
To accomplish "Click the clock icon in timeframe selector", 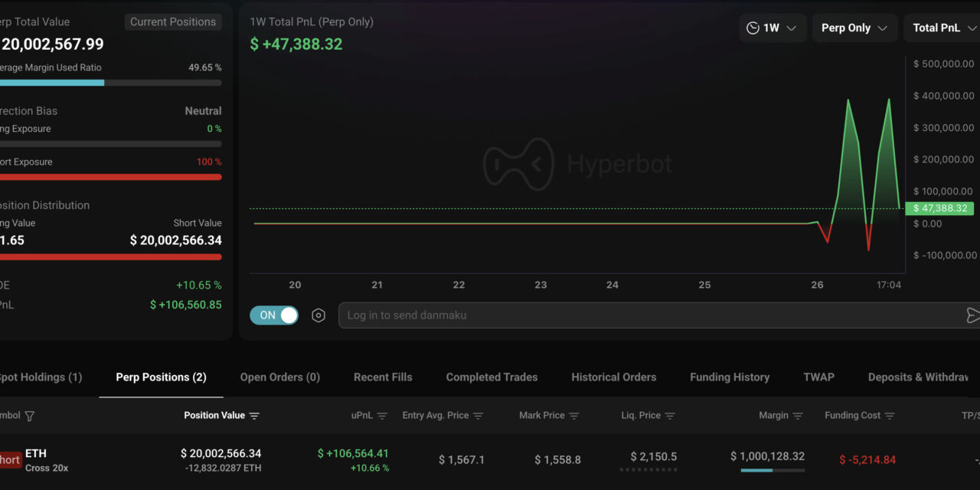I will tap(753, 28).
